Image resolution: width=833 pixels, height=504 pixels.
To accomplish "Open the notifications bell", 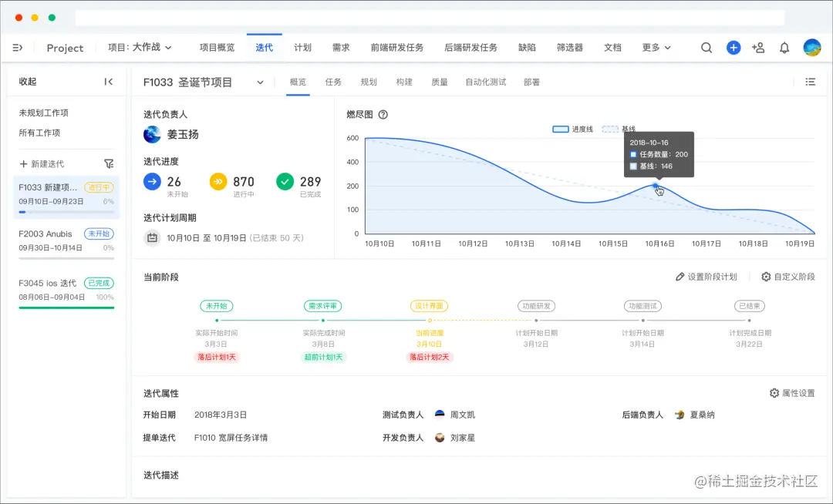I will [x=784, y=48].
